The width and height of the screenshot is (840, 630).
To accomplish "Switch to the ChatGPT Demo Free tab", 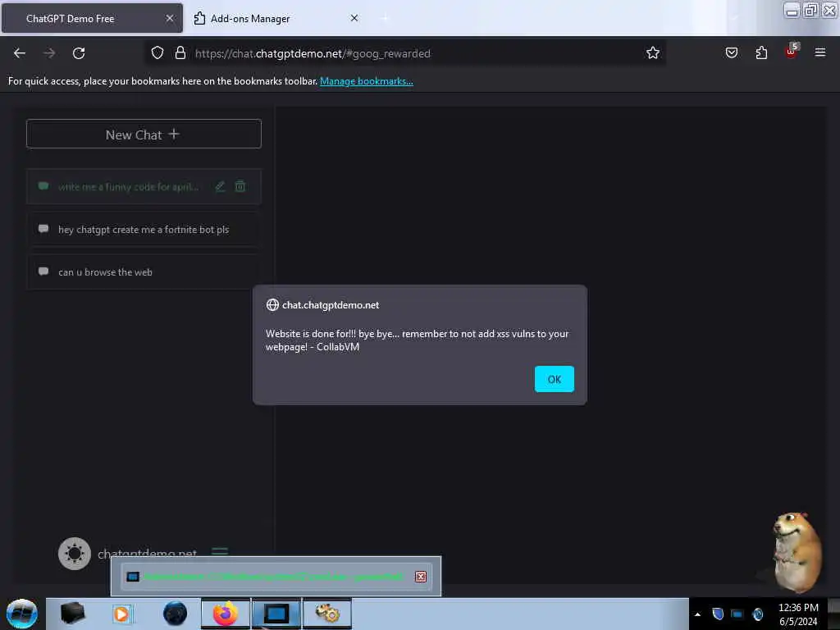I will [x=91, y=18].
